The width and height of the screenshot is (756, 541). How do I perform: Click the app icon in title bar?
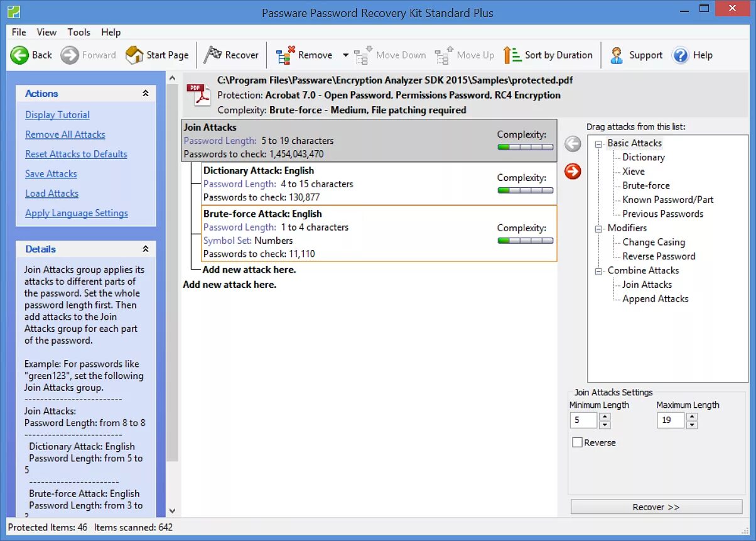click(x=13, y=11)
